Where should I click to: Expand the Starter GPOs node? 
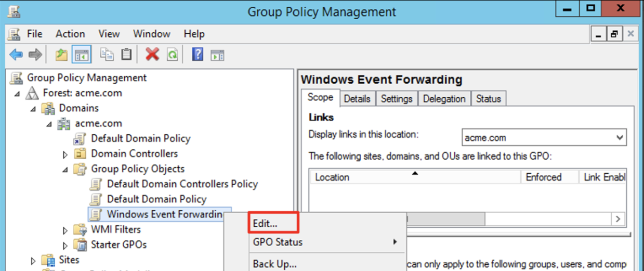(65, 245)
